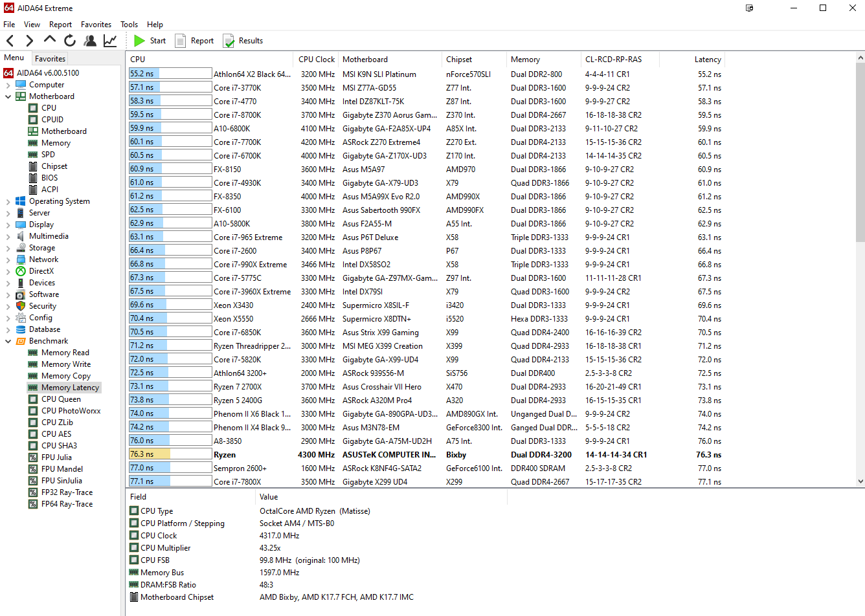Select CPU AES in the tree
Image resolution: width=865 pixels, height=616 pixels.
point(56,434)
